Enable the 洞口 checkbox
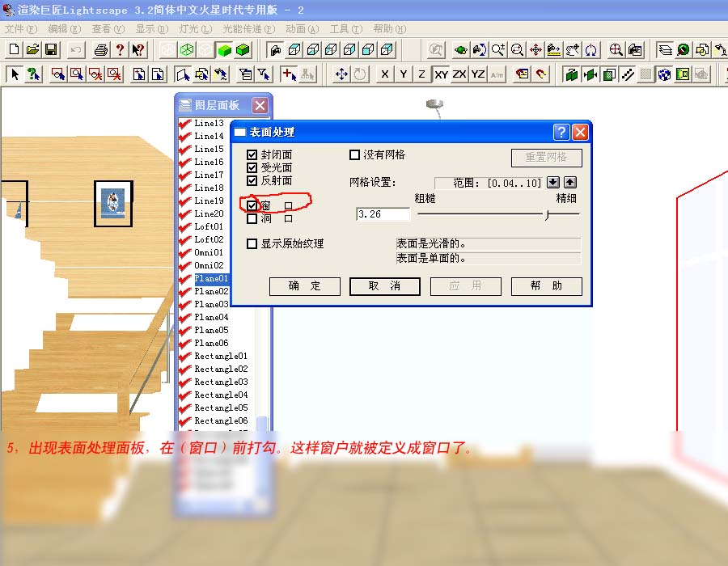728x566 pixels. click(252, 218)
